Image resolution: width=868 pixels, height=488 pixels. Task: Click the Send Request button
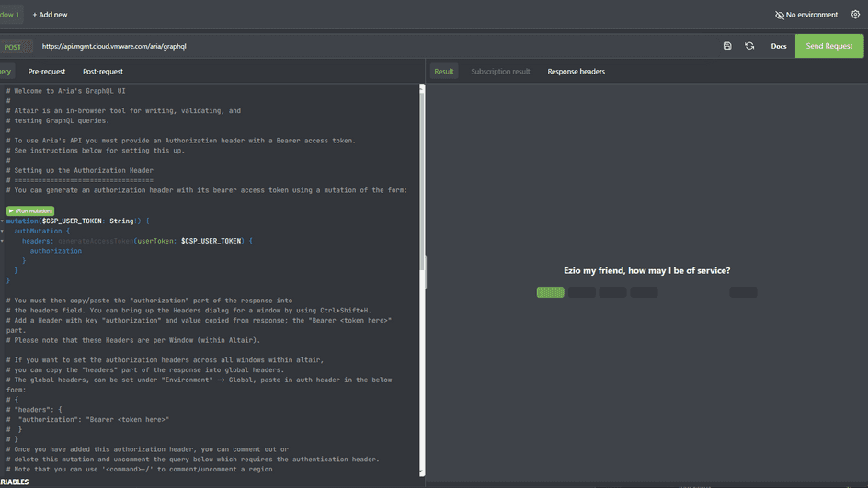[828, 46]
